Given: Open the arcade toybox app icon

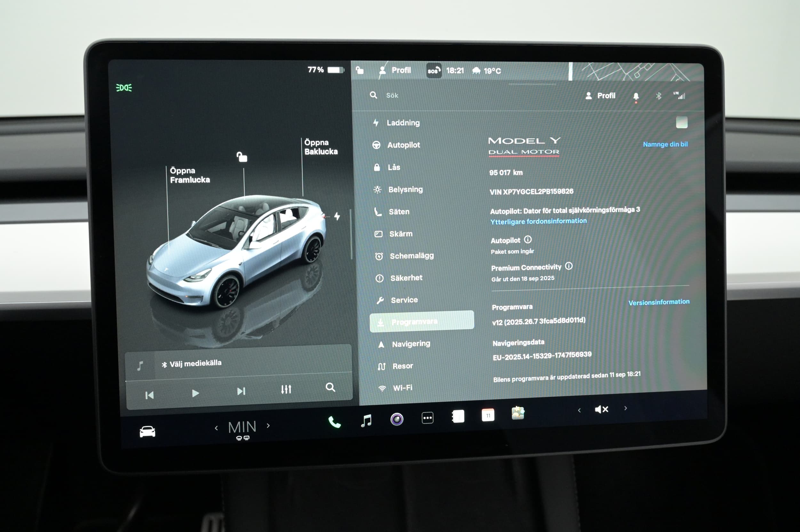Looking at the screenshot, I should (518, 413).
